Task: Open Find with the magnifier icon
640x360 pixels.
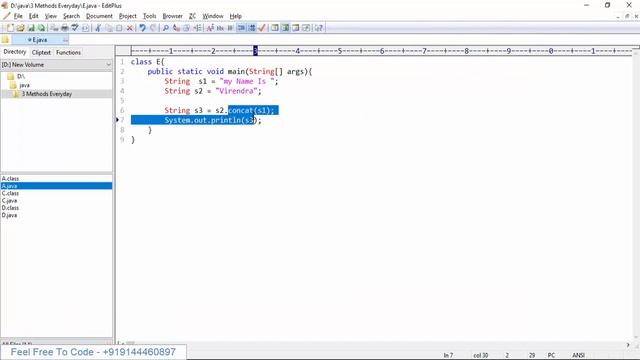Action: click(x=165, y=28)
